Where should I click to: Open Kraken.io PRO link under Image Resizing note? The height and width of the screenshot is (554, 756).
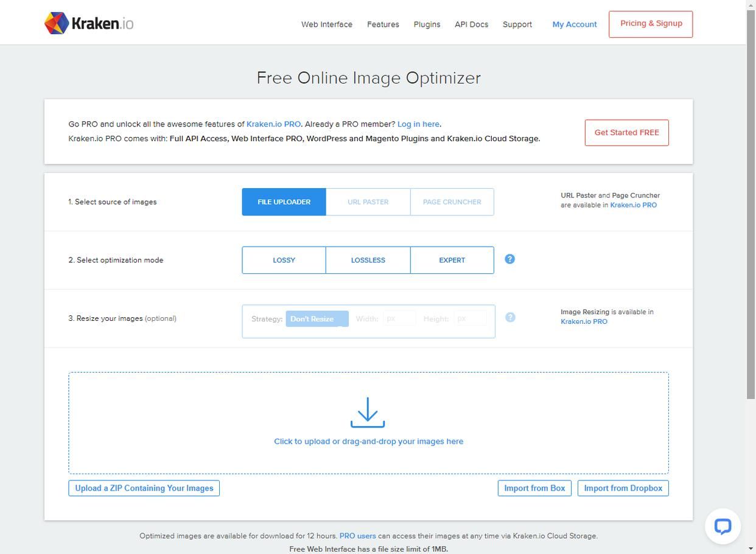[584, 321]
